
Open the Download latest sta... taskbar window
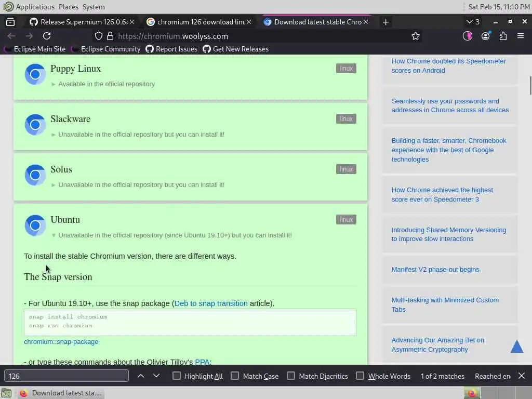[x=60, y=393]
